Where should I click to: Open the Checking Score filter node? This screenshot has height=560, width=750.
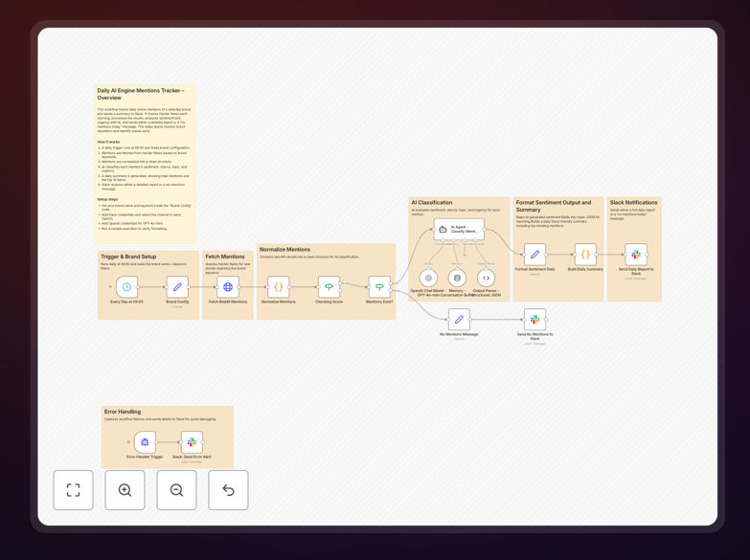point(330,287)
